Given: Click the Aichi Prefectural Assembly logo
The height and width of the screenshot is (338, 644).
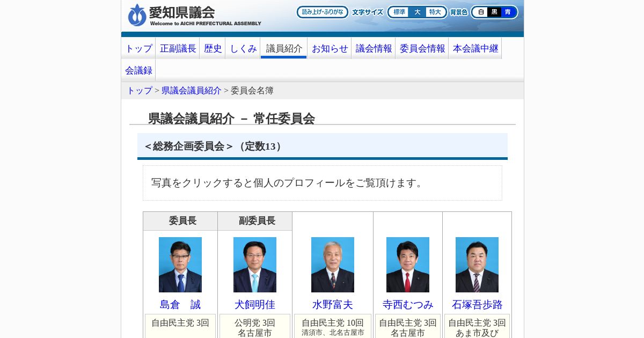Looking at the screenshot, I should (x=194, y=15).
